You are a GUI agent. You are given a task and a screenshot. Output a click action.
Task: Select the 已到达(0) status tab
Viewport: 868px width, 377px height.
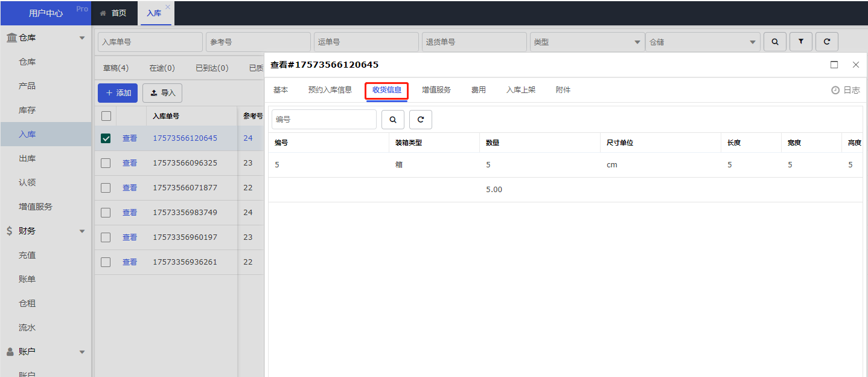[x=212, y=68]
